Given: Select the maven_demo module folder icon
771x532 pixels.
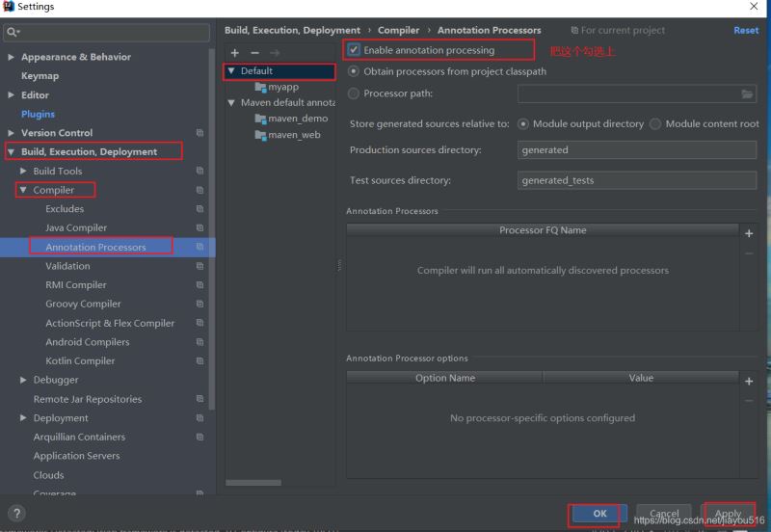Looking at the screenshot, I should [x=260, y=119].
